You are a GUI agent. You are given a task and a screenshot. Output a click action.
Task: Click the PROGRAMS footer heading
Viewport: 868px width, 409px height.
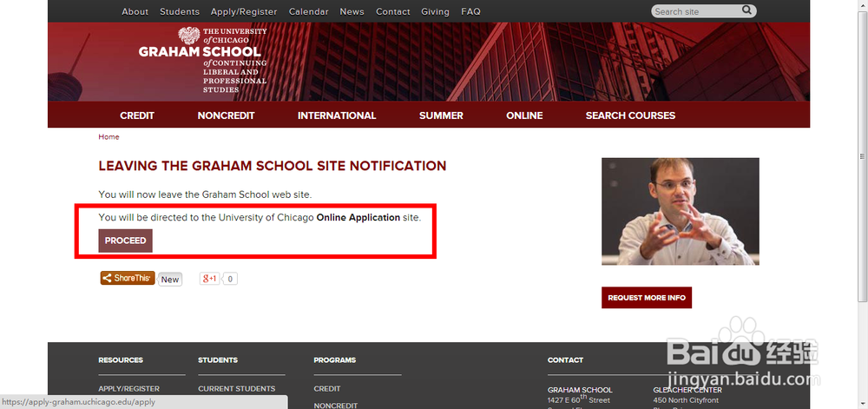(334, 360)
